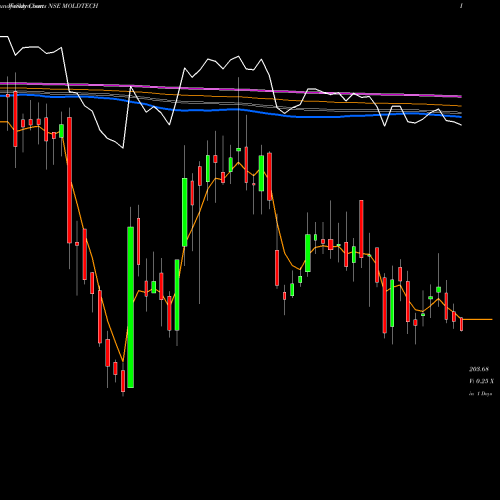Click the tallest green candlestick at the chart low
This screenshot has width=500, height=500.
pyautogui.click(x=131, y=307)
